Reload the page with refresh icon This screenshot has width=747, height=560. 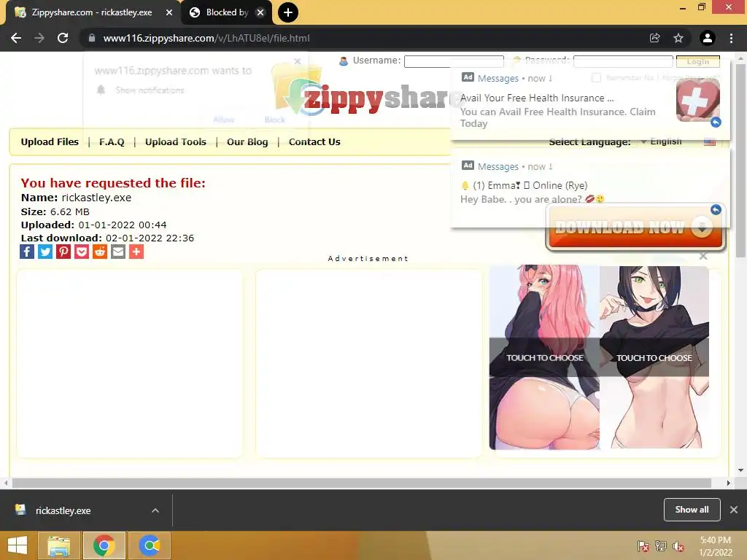click(63, 38)
